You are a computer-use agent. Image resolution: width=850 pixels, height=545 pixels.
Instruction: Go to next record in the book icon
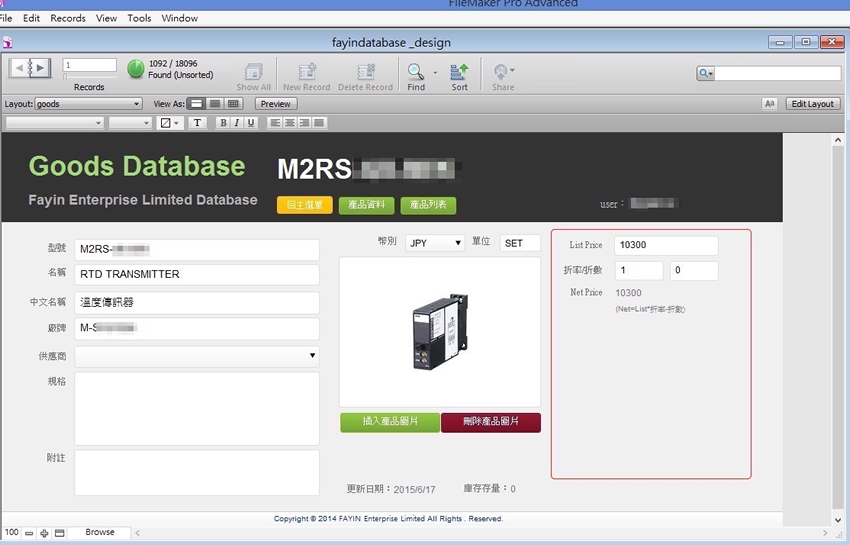click(x=43, y=67)
